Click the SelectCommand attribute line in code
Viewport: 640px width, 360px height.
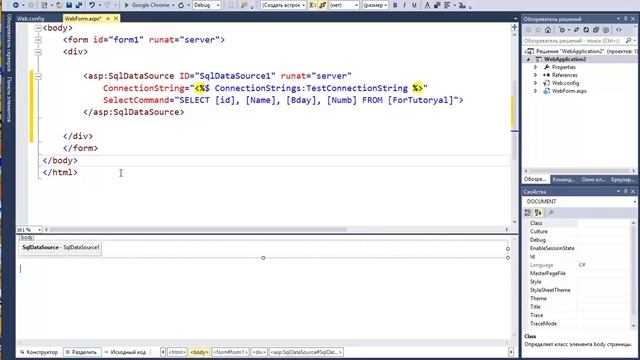click(283, 100)
